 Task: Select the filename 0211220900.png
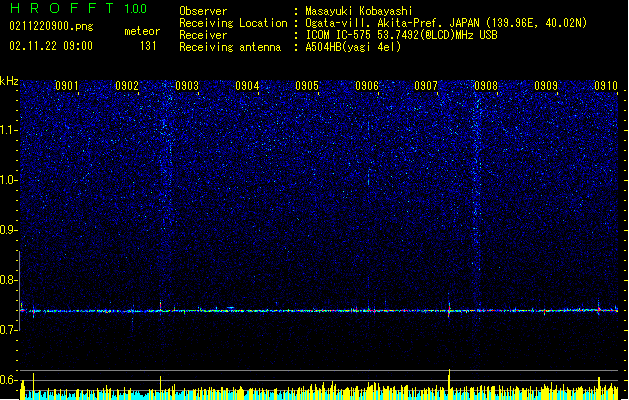tap(51, 26)
